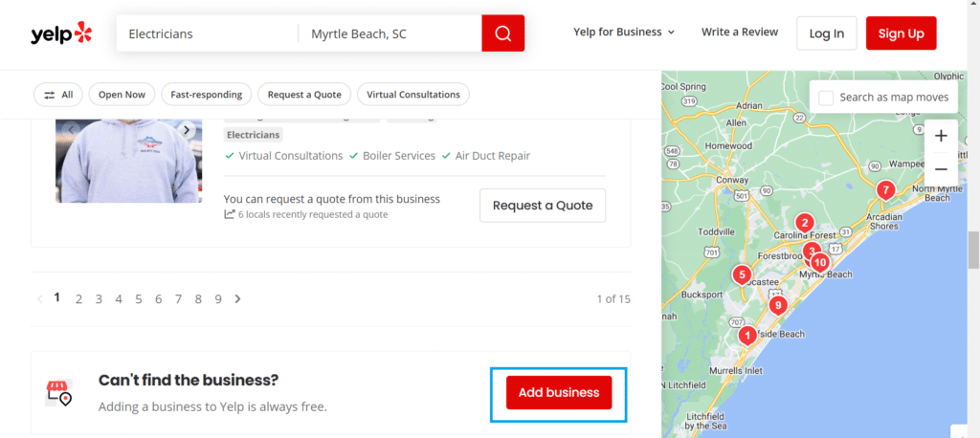Toggle the Fast-responding filter
Screen dimensions: 980x438
(x=207, y=95)
